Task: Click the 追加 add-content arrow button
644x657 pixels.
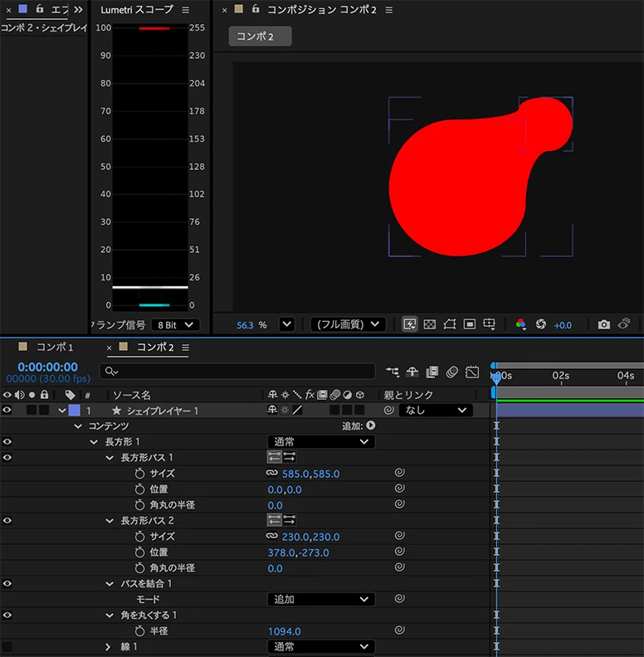Action: [x=371, y=426]
